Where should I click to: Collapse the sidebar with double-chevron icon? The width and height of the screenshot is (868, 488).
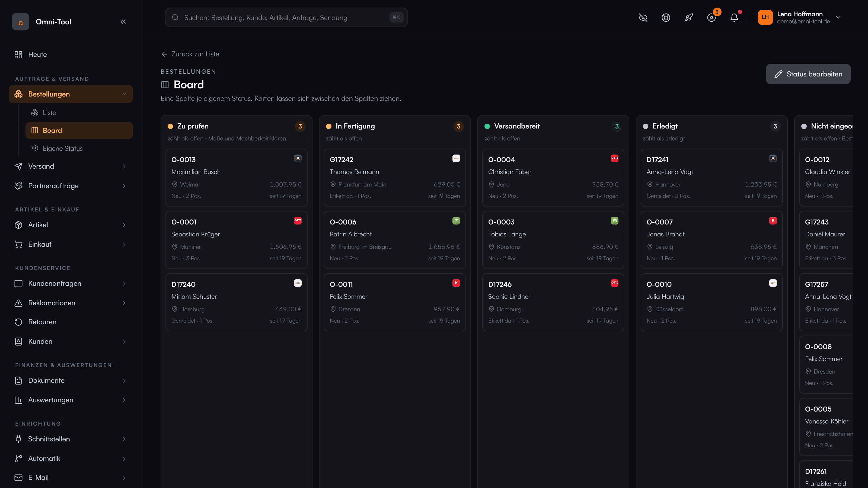point(123,22)
